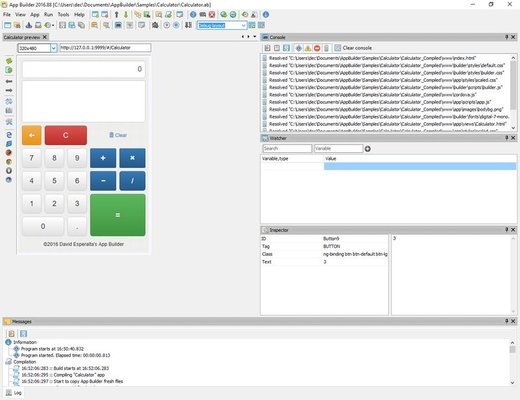Open the 320x480 resolution dropdown arrow

[x=53, y=48]
